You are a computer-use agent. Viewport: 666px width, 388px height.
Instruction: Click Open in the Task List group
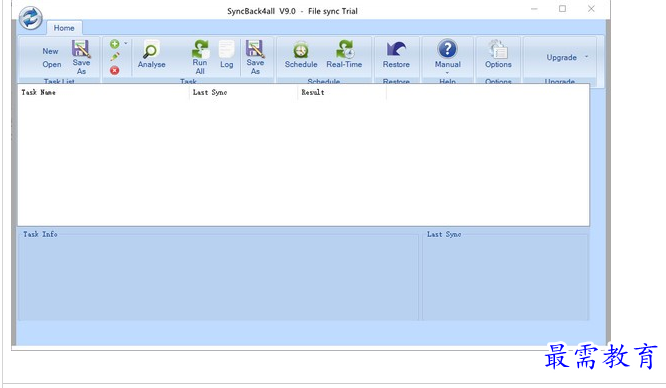51,65
